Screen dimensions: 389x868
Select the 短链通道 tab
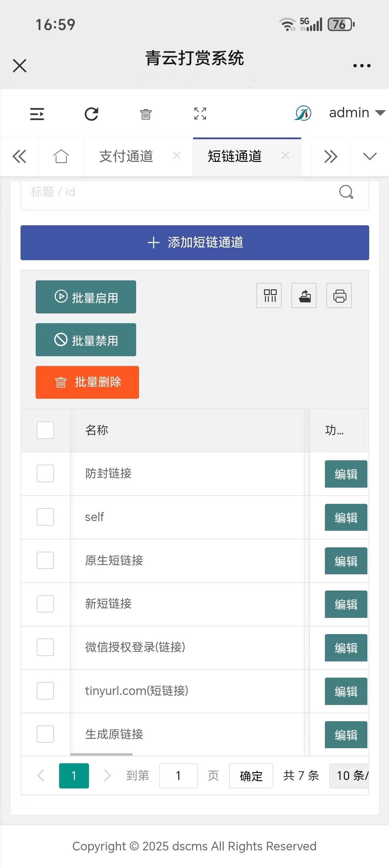(235, 157)
